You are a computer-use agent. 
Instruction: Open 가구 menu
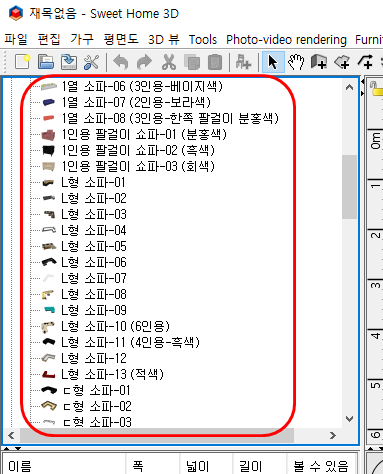(x=82, y=40)
